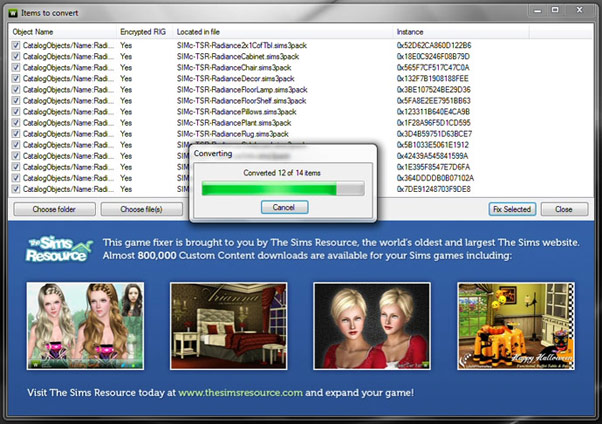This screenshot has width=602, height=424.
Task: Uncheck the Radiance2x1CofTbl row checkbox
Action: [15, 46]
